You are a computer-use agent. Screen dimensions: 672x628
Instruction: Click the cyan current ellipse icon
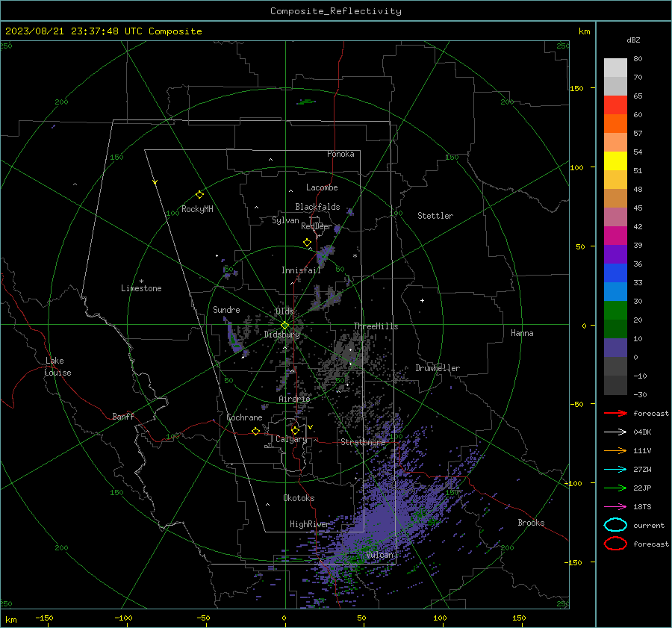615,525
